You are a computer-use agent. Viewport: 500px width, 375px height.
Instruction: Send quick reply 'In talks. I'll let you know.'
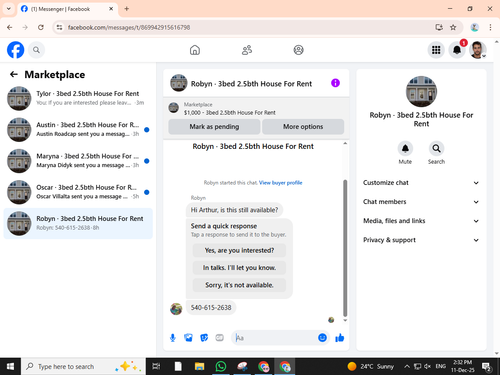(x=239, y=268)
